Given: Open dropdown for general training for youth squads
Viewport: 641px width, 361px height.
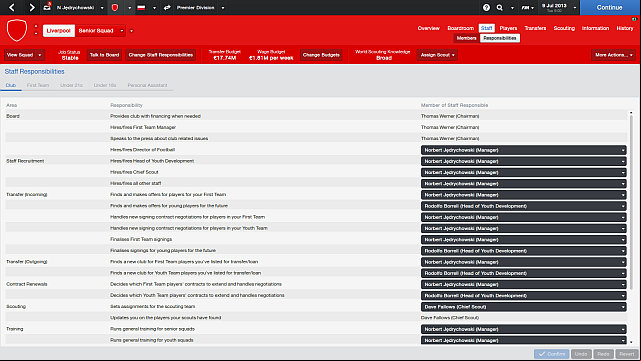Looking at the screenshot, I should coord(523,340).
